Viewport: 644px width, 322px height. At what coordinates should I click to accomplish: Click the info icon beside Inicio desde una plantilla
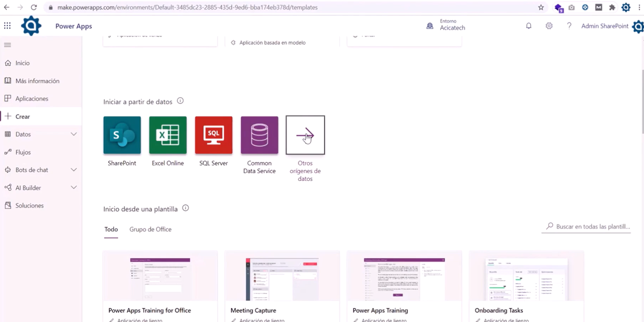click(x=185, y=208)
